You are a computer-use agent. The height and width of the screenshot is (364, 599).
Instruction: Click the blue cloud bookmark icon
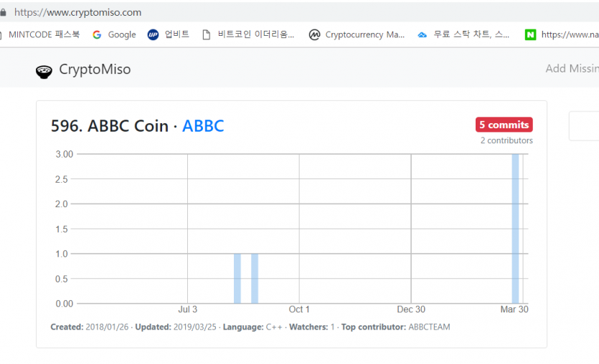coord(422,34)
